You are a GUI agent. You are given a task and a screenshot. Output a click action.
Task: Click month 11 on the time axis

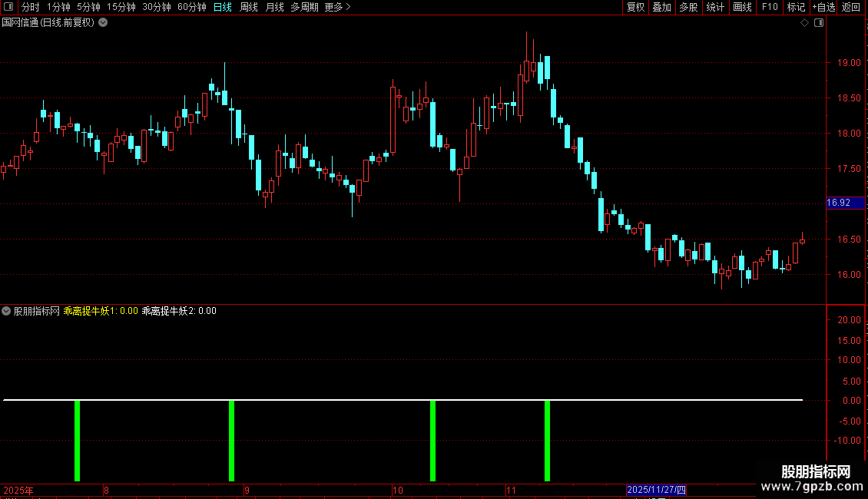pyautogui.click(x=511, y=490)
